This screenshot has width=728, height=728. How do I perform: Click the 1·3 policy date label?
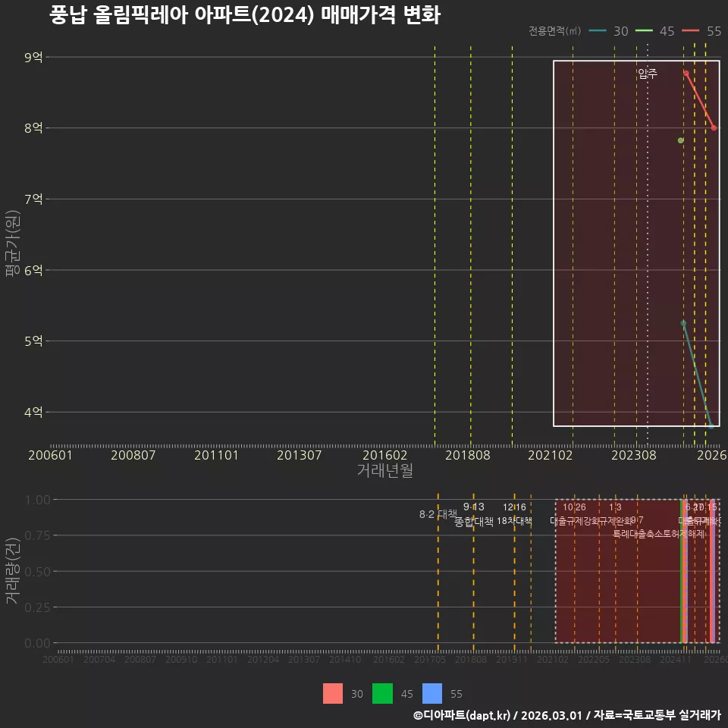[615, 507]
